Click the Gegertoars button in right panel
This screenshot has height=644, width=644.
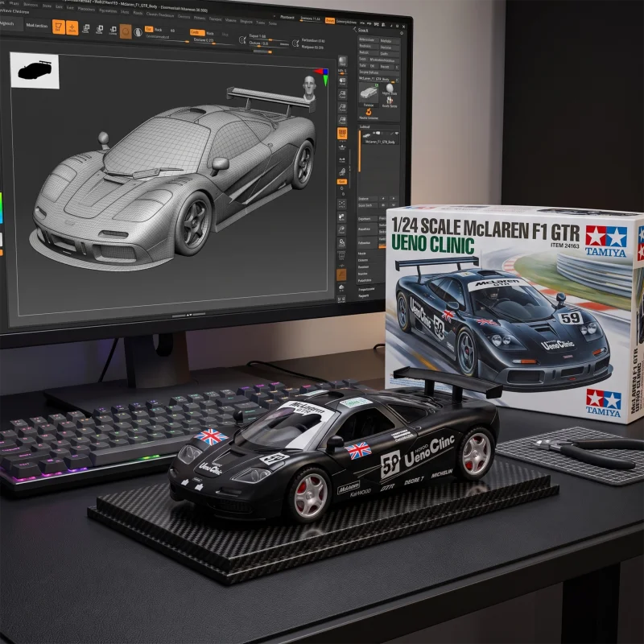(x=368, y=219)
